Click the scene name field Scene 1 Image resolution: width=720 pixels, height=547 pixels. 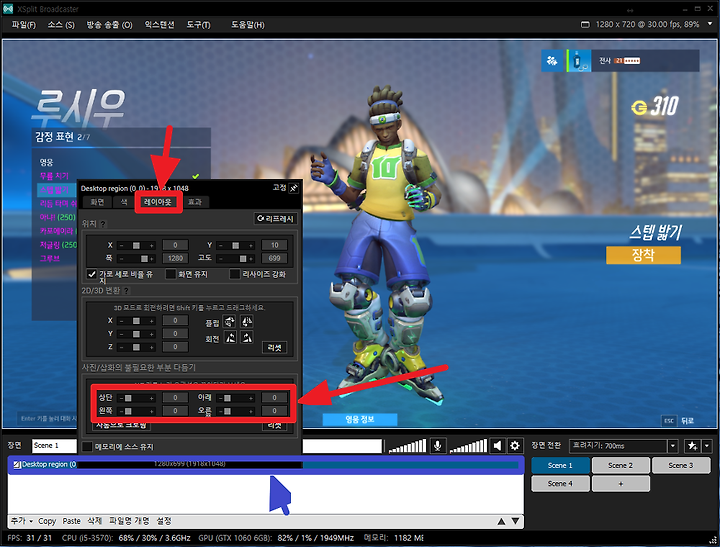(54, 445)
